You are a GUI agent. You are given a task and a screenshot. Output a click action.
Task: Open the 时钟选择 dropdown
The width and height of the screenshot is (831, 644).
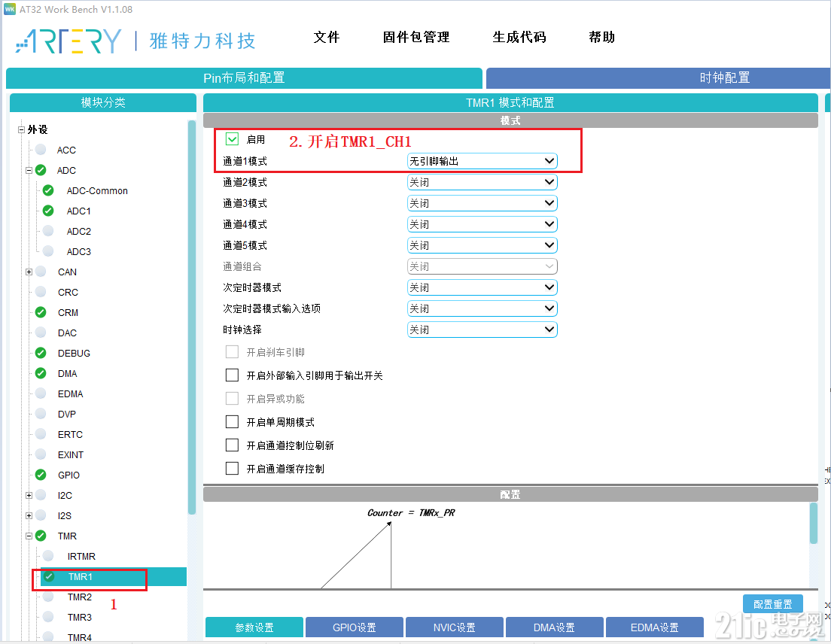(482, 330)
